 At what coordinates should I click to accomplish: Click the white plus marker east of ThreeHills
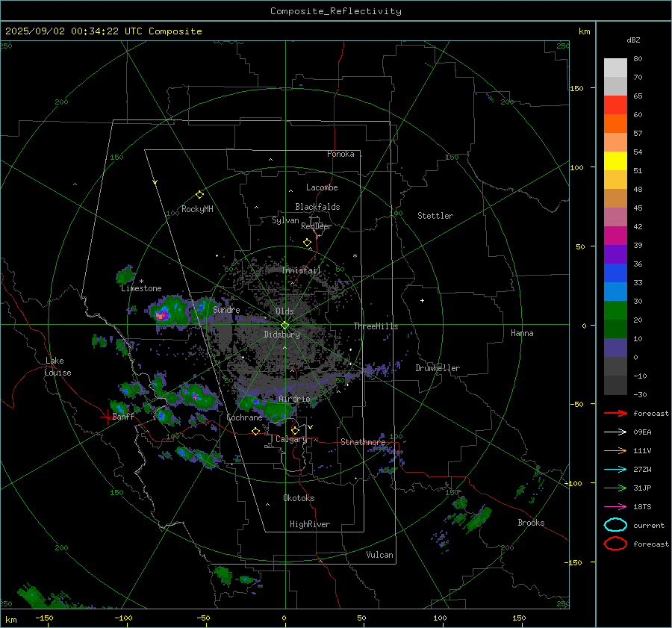422,300
